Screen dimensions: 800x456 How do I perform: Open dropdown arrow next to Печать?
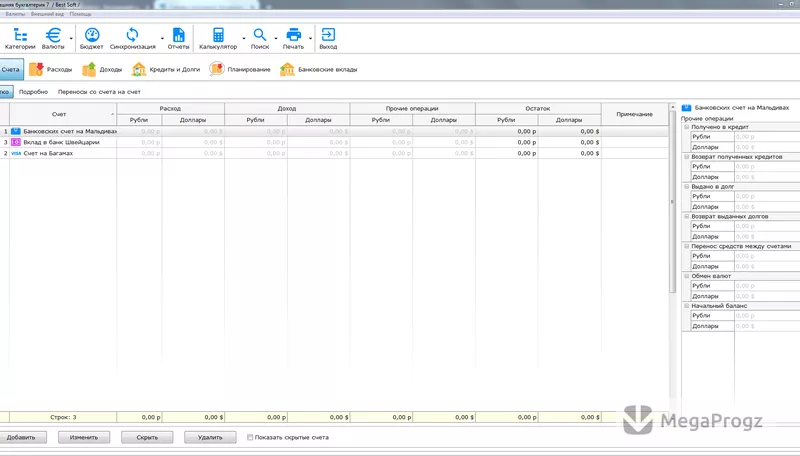[x=310, y=39]
